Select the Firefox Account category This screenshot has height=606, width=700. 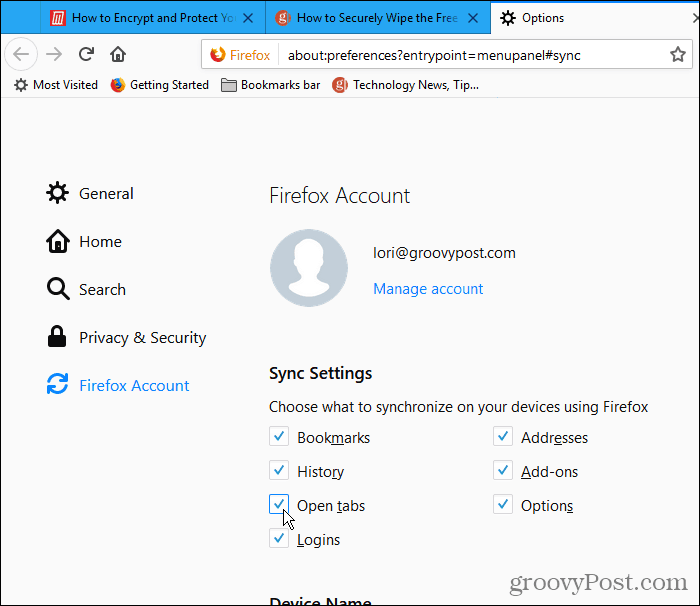(118, 385)
